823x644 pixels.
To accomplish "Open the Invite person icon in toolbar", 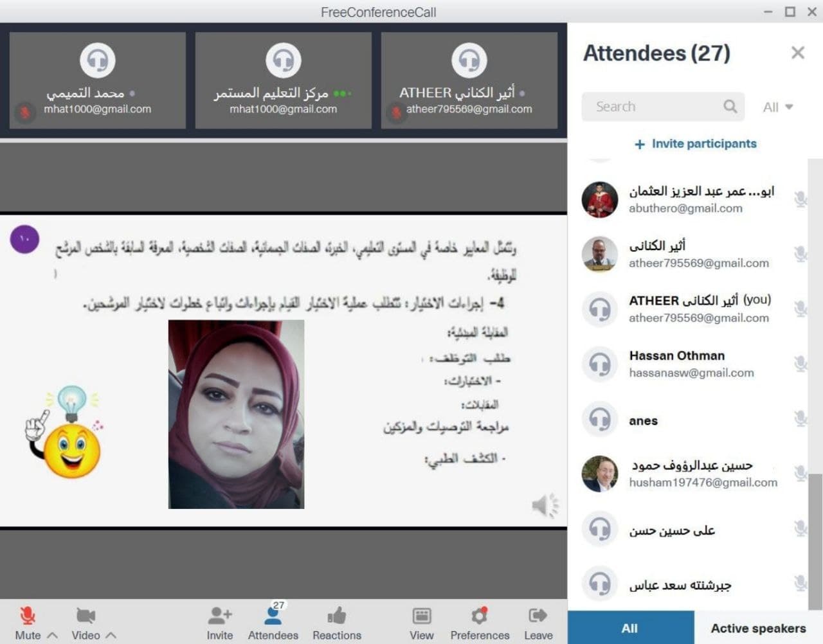I will point(220,616).
